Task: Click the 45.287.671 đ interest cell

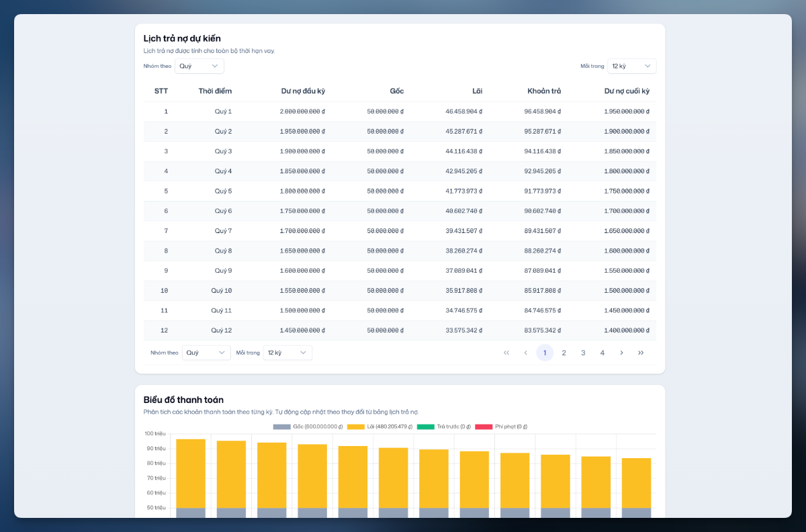Action: (464, 132)
